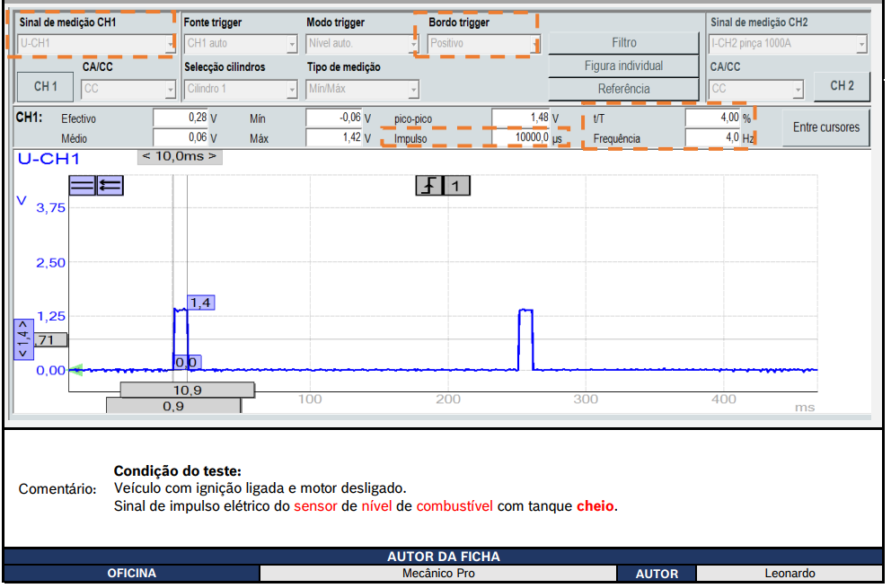Click the Referência button

[623, 89]
